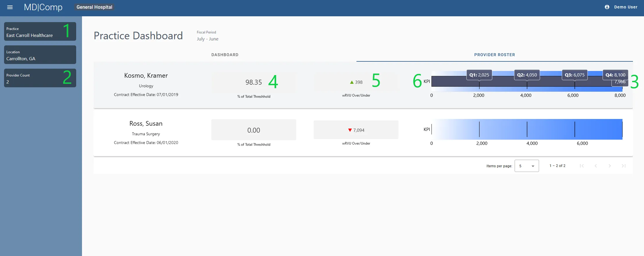This screenshot has width=644, height=256.
Task: Click Susan Ross's KPI gradient bar
Action: (527, 129)
